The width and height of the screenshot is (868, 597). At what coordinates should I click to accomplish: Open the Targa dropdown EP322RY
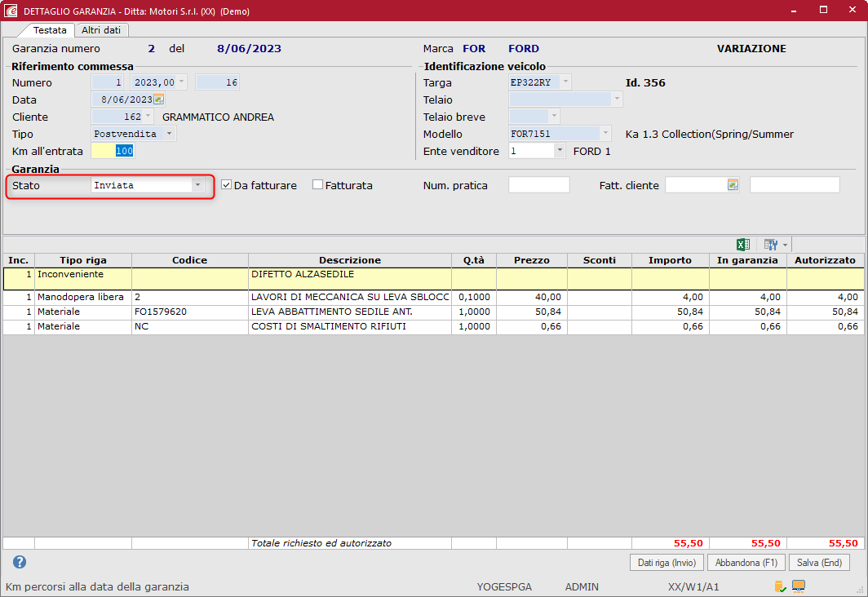[x=565, y=82]
